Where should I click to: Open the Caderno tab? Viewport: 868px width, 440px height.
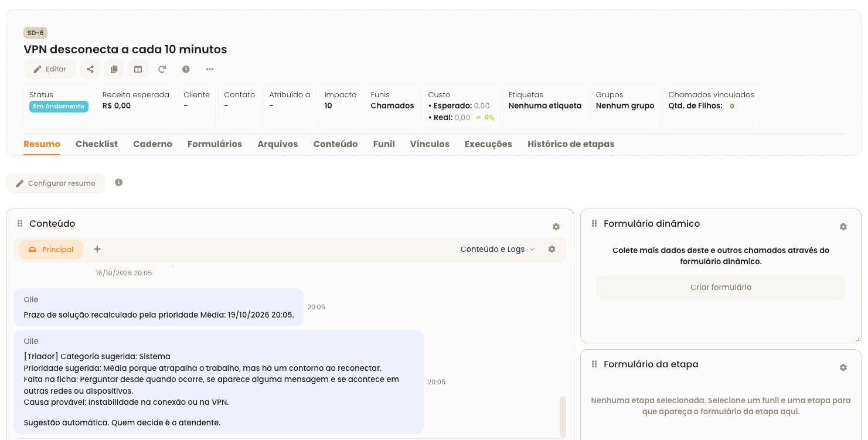click(x=152, y=144)
